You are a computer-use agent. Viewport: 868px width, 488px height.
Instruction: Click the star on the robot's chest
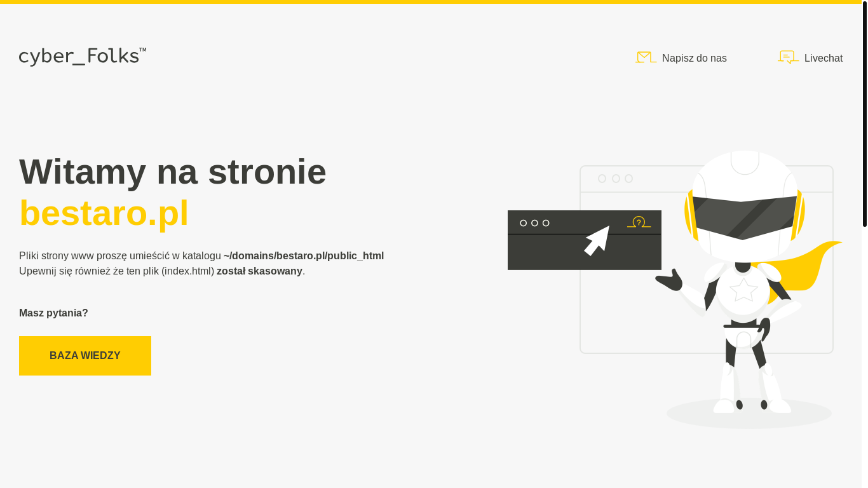coord(743,290)
